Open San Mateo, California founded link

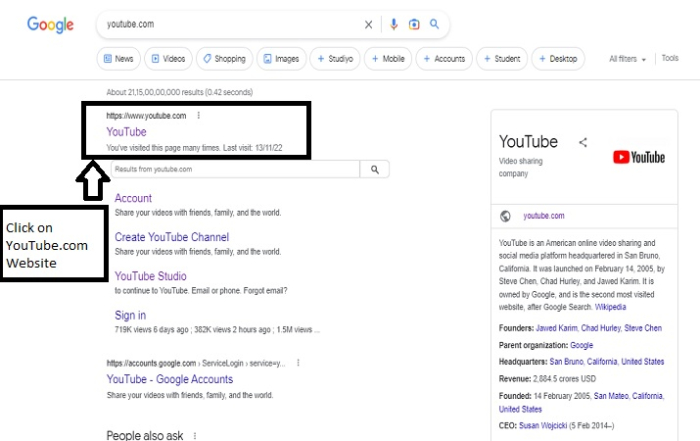[x=628, y=396]
